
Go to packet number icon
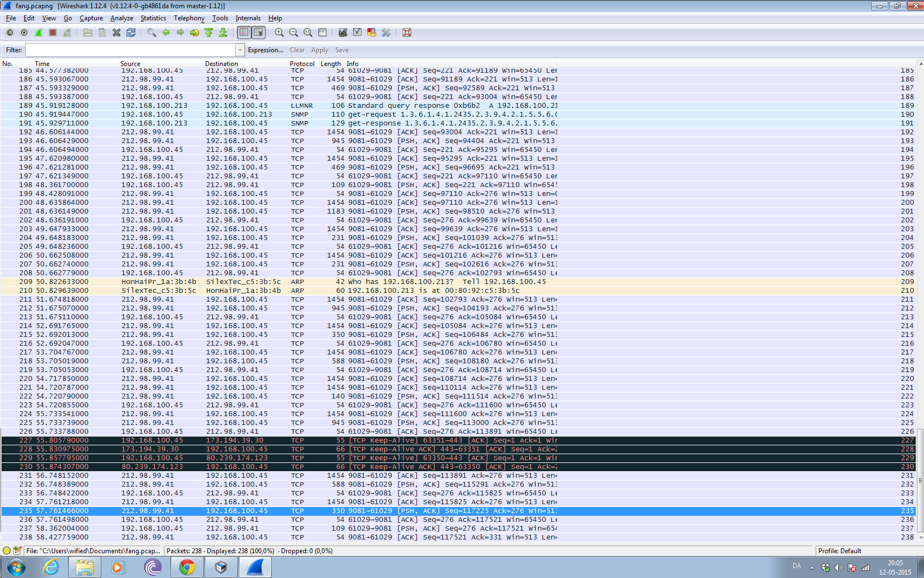pyautogui.click(x=195, y=33)
